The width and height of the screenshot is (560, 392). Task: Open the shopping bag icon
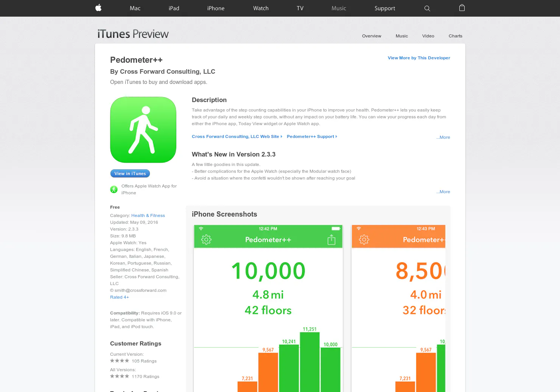[x=462, y=8]
